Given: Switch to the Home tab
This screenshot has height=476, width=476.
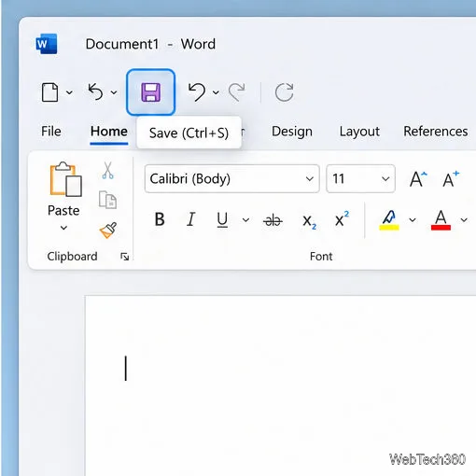Looking at the screenshot, I should click(109, 132).
